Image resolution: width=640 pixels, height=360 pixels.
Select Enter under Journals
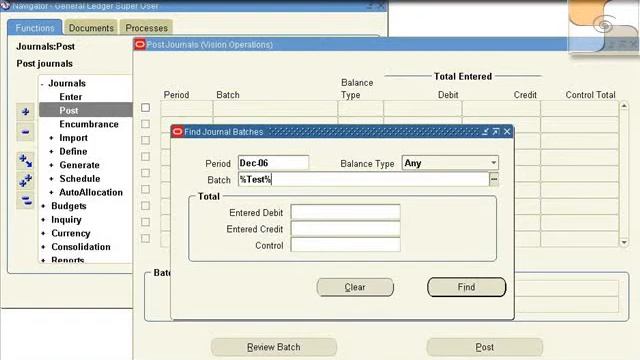point(71,97)
